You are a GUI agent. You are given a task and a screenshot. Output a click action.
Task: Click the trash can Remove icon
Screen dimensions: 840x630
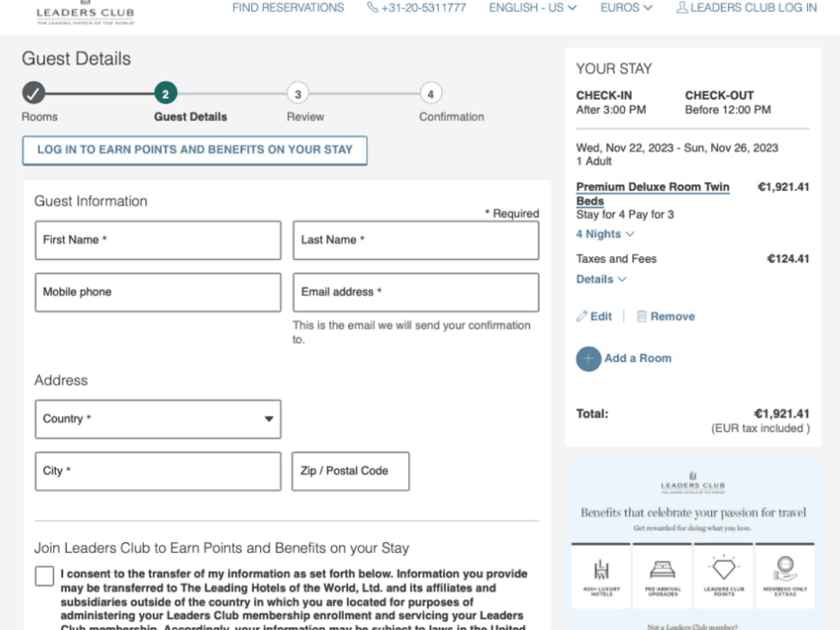tap(642, 316)
